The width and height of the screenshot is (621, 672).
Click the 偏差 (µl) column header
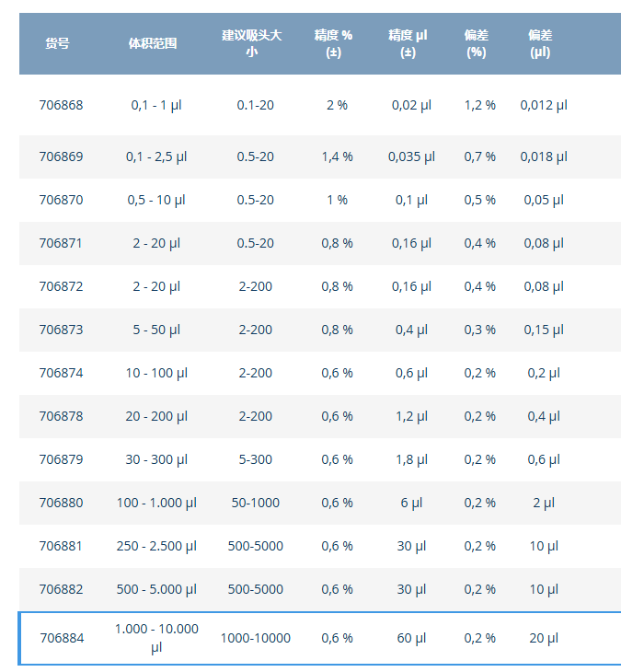click(x=540, y=43)
